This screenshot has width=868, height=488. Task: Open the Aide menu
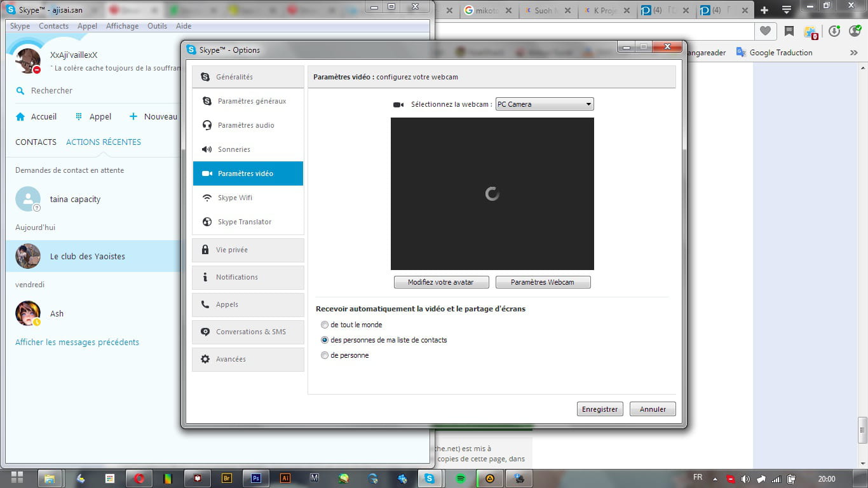(183, 26)
